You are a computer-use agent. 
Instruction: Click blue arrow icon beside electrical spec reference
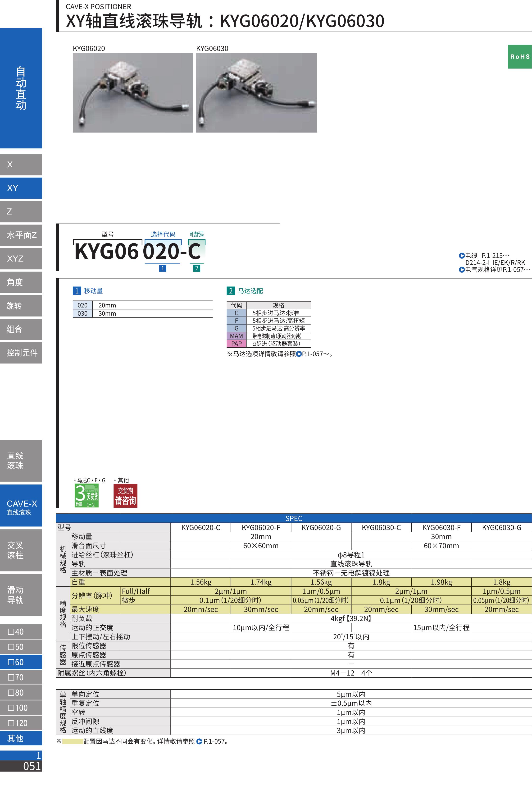(462, 270)
